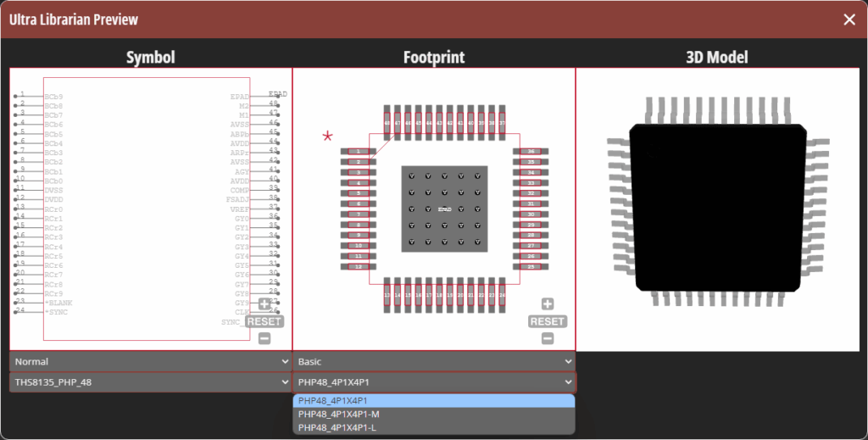The width and height of the screenshot is (868, 440).
Task: Click the EPAD center pad in footprint
Action: tap(444, 209)
